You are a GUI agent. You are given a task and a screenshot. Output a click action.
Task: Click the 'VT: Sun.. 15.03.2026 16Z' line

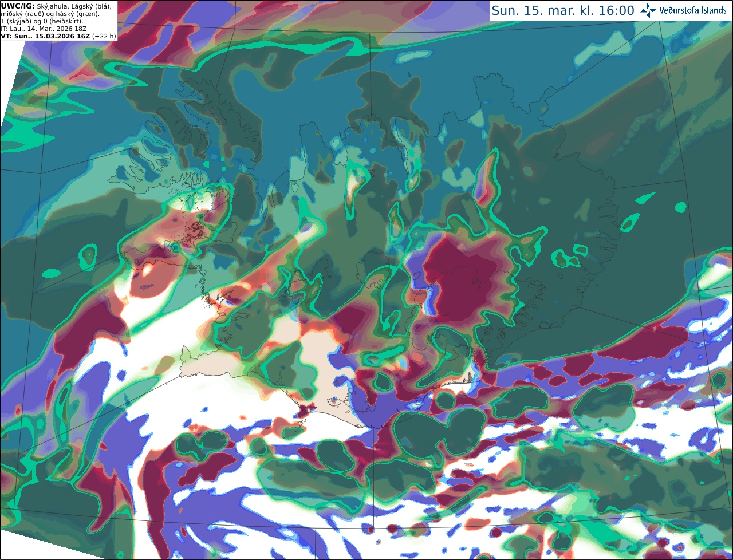45,36
